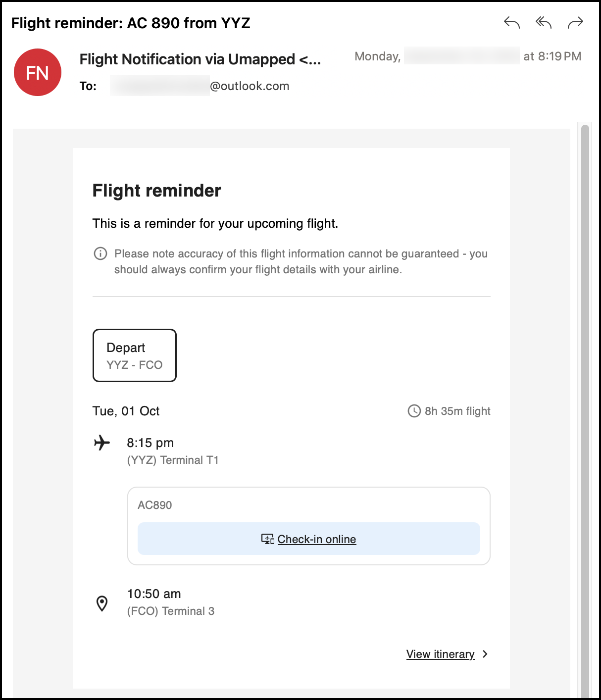Open the Check-in online link
Screen dimensions: 601x700
[x=317, y=539]
